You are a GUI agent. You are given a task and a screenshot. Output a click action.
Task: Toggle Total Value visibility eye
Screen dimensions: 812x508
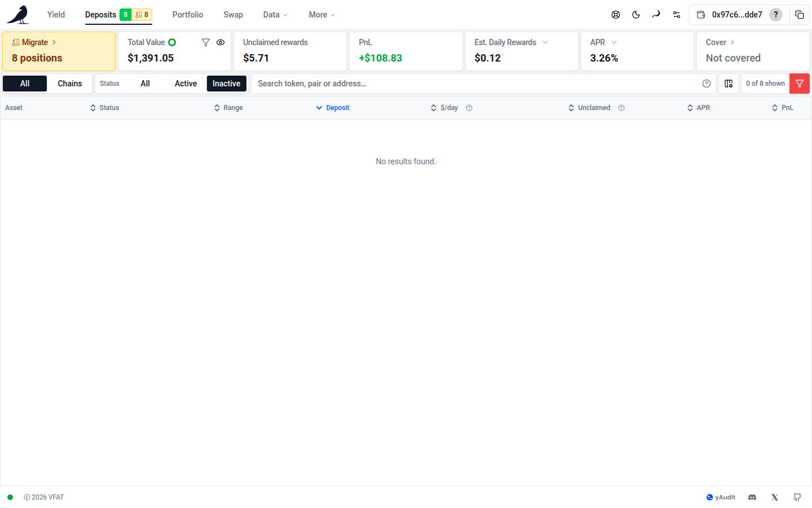(x=220, y=42)
